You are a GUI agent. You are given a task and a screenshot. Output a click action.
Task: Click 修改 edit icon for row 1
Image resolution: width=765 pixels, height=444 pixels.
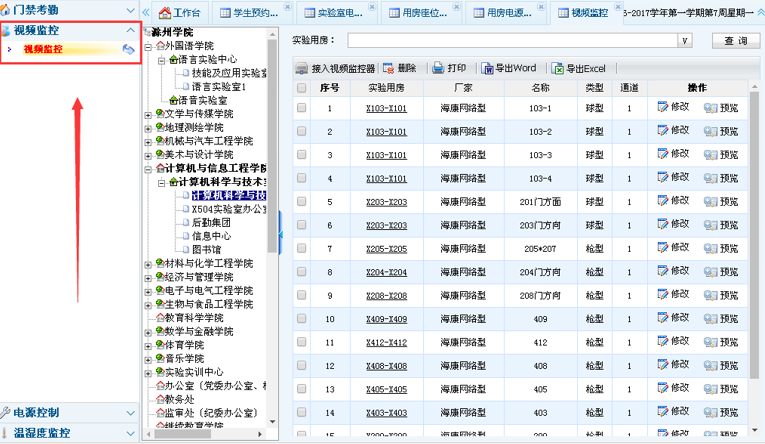point(662,106)
